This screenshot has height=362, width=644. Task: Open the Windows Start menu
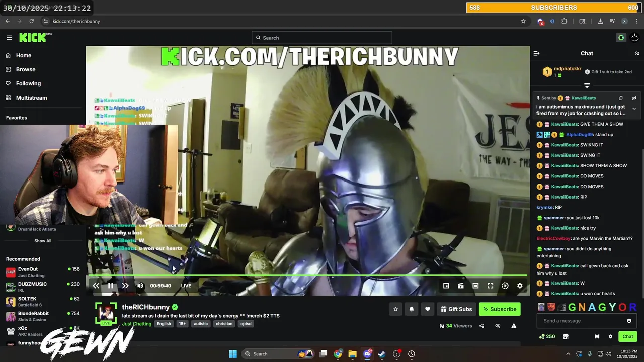click(x=233, y=354)
